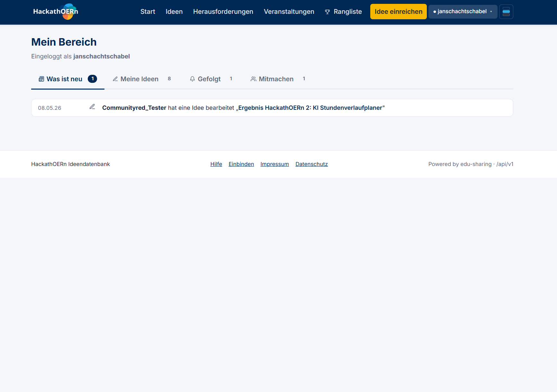This screenshot has width=557, height=392.
Task: Open Veranstaltungen in the navigation bar
Action: 289,12
